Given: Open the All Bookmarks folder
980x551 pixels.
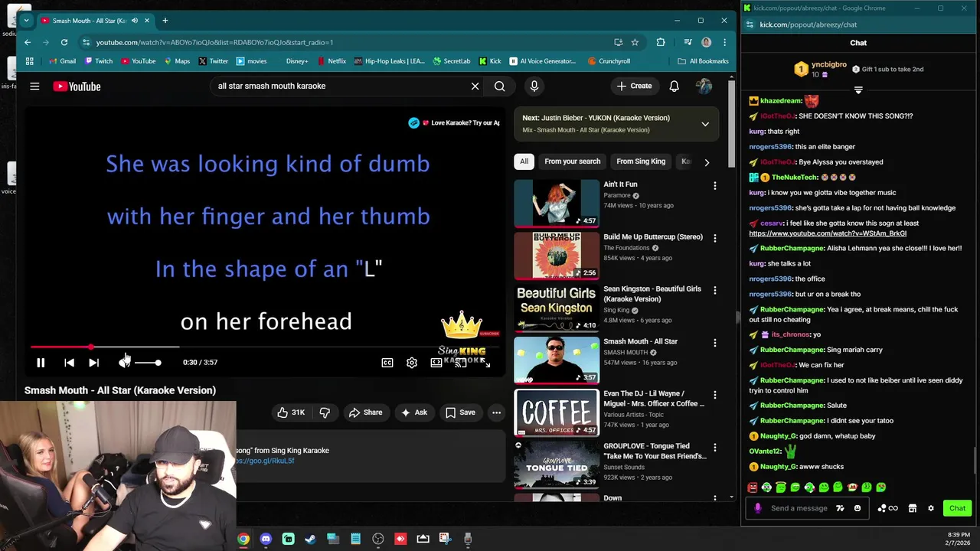Looking at the screenshot, I should coord(703,61).
